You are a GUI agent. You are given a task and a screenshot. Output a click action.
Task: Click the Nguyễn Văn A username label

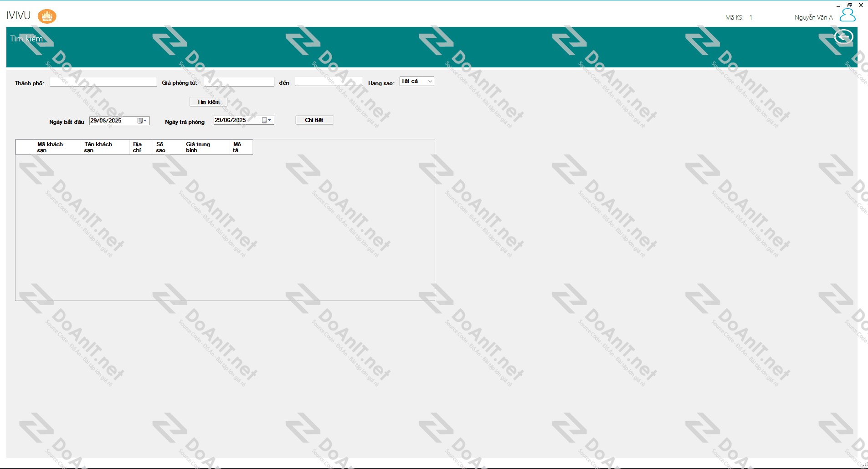[813, 17]
